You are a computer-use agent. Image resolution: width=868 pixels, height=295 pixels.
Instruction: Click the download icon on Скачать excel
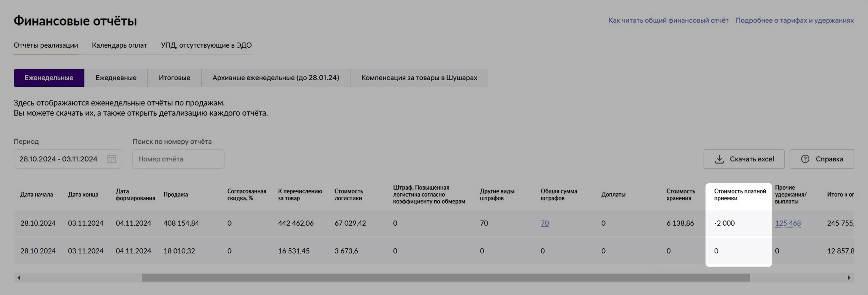point(719,159)
